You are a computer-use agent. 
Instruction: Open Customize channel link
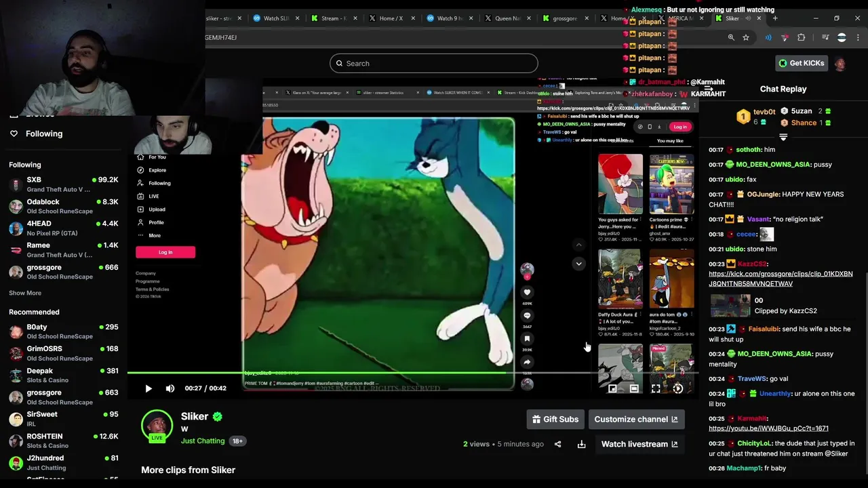pyautogui.click(x=636, y=419)
